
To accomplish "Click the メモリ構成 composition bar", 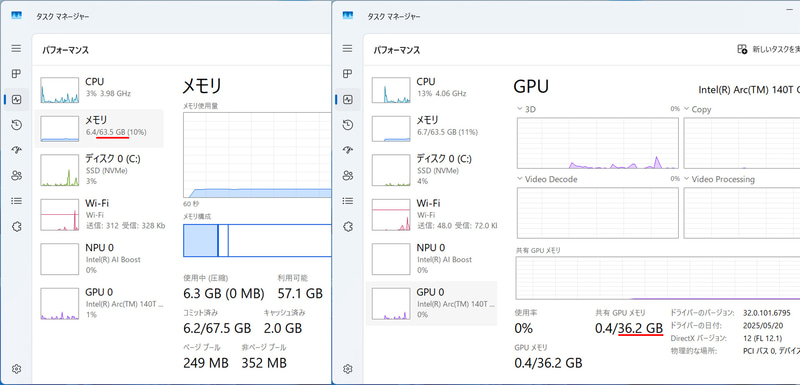I will point(257,240).
